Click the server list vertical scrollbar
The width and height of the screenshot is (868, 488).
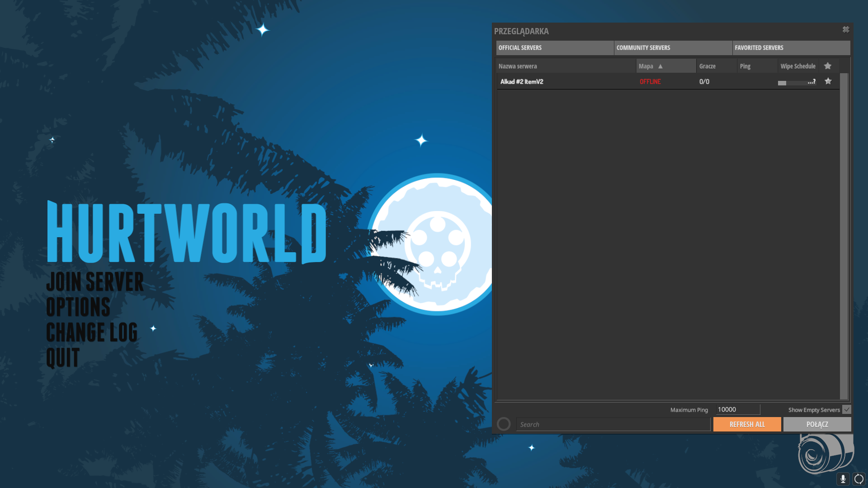pyautogui.click(x=844, y=236)
